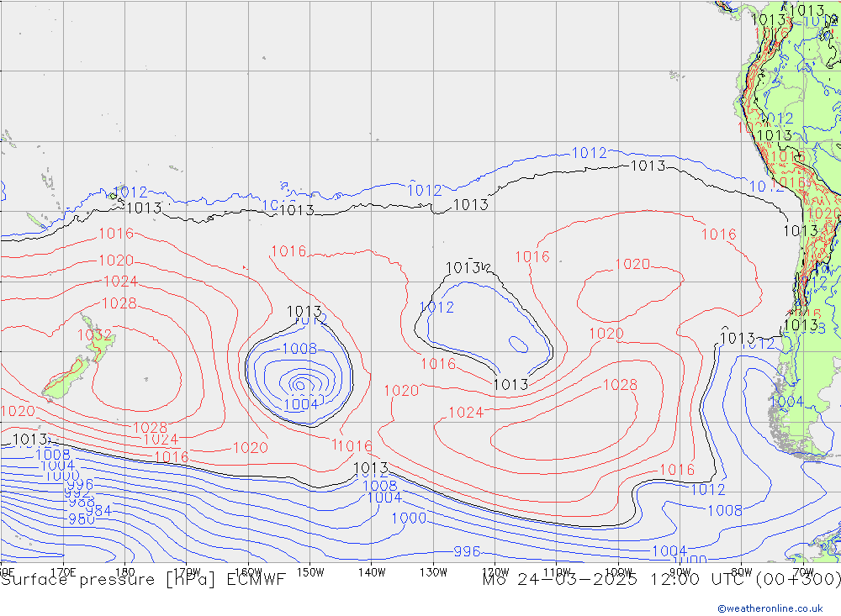Click the 1032 isobar label over New Zealand
This screenshot has height=616, width=841.
pyautogui.click(x=95, y=335)
